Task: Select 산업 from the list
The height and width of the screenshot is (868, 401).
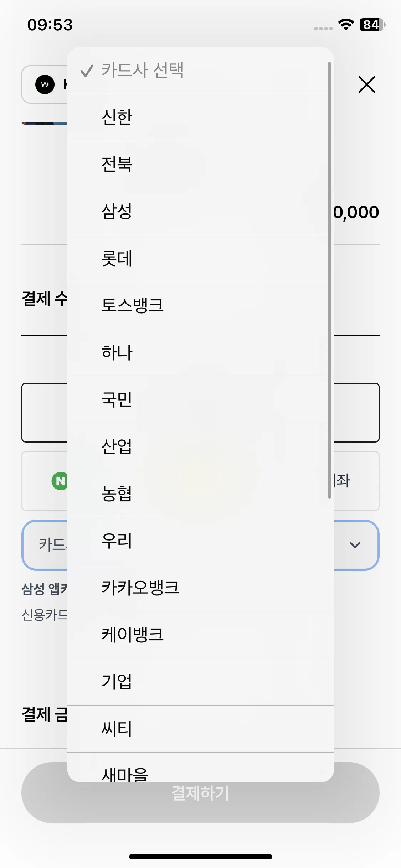Action: [x=200, y=447]
